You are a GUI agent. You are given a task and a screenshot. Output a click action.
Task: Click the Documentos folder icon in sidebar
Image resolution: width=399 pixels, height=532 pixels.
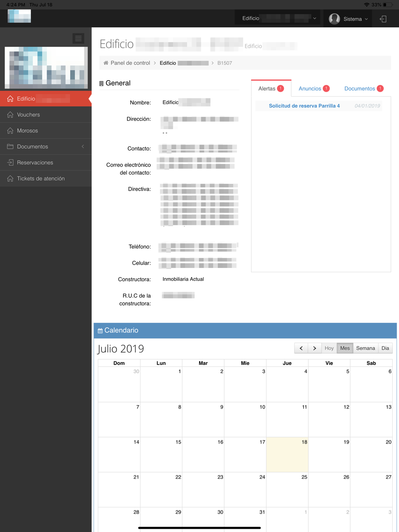pos(10,146)
